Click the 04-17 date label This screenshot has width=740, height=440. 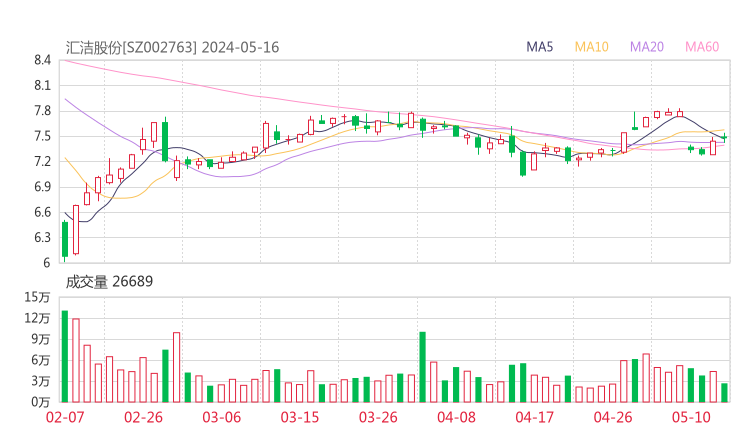coord(535,417)
